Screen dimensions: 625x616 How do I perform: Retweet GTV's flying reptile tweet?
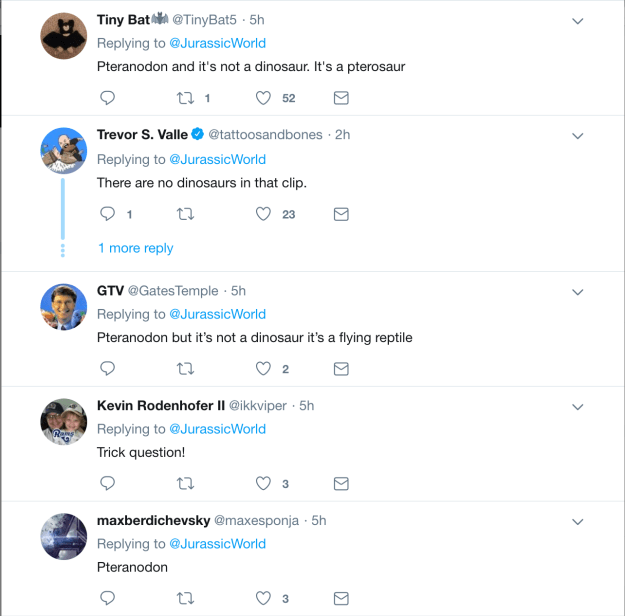click(x=185, y=369)
